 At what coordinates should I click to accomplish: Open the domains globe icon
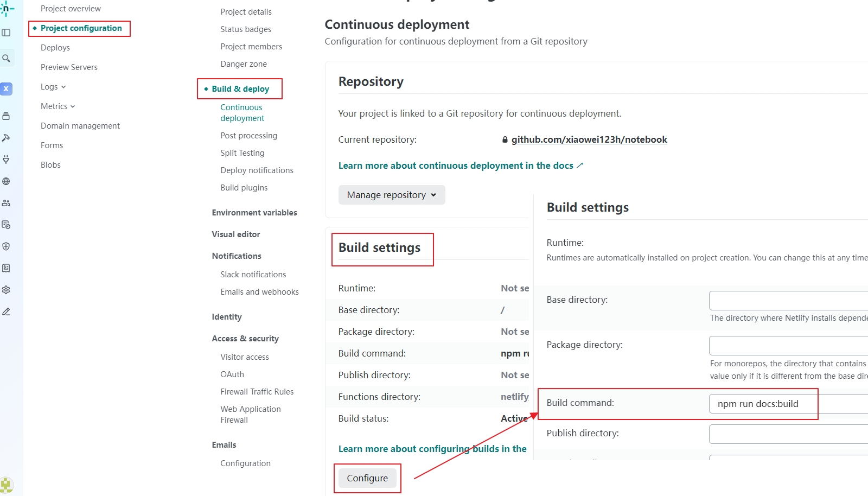tap(6, 181)
